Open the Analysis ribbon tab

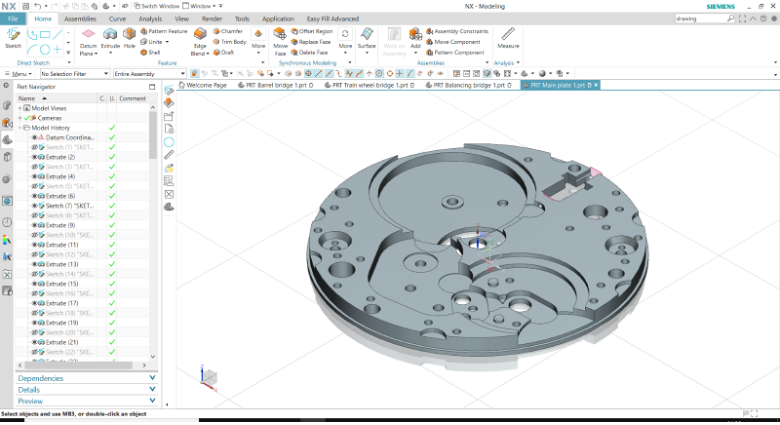click(x=150, y=19)
